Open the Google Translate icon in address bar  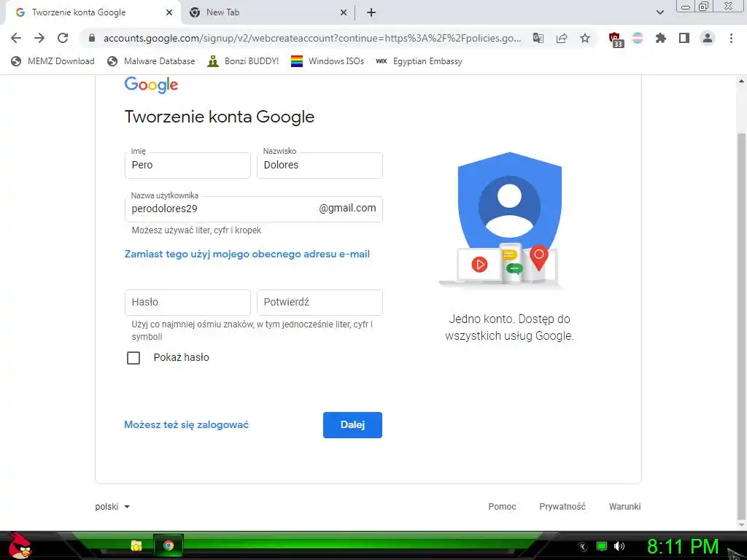(x=538, y=38)
